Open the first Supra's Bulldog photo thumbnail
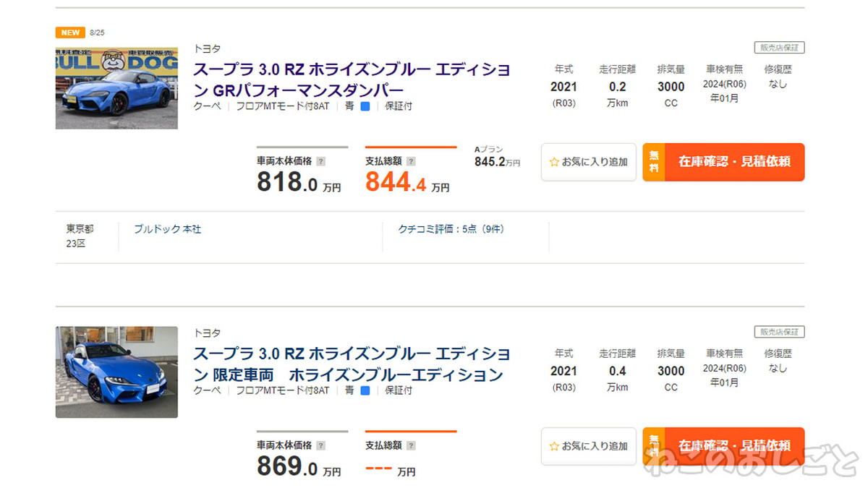Screen dimensions: 868x488 click(x=116, y=88)
